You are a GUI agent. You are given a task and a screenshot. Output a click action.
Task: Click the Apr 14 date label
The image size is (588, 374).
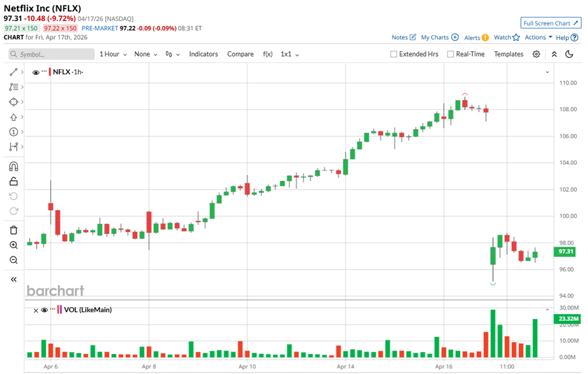(345, 367)
